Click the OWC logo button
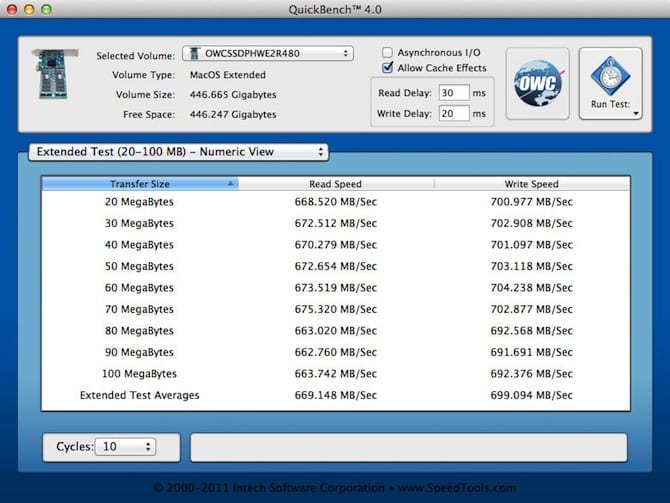The height and width of the screenshot is (503, 670). [x=537, y=84]
